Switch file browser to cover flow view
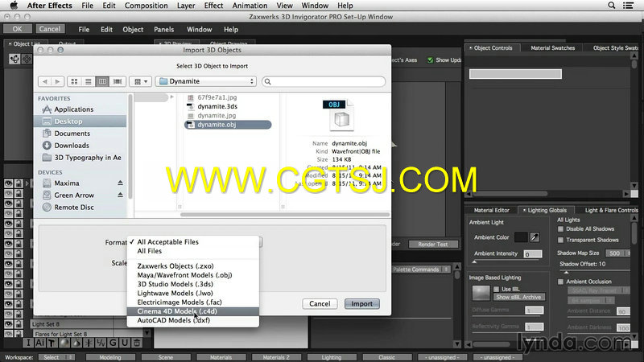Screen dimensions: 644x362 [118, 82]
